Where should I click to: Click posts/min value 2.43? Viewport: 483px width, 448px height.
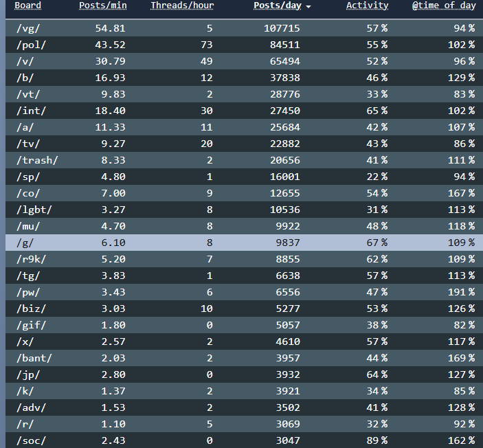(113, 440)
